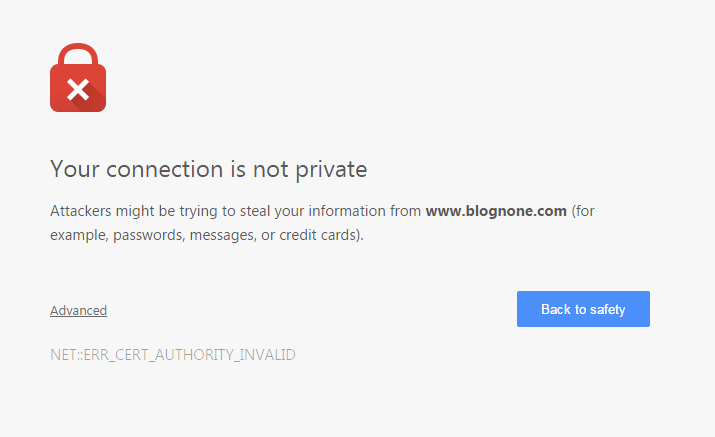Click the word "passwords" in the description
This screenshot has height=437, width=715.
150,236
